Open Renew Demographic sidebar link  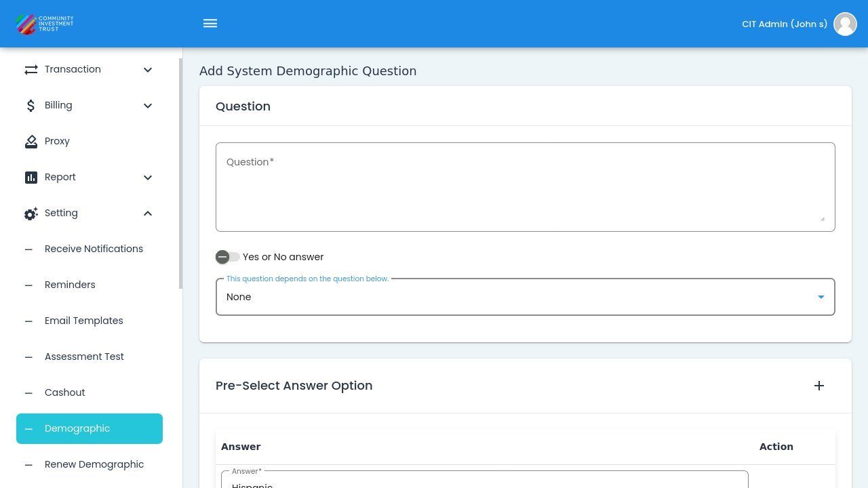tap(94, 464)
